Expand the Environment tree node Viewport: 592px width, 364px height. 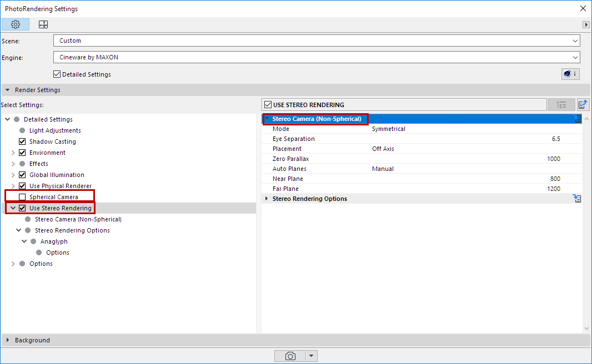13,153
